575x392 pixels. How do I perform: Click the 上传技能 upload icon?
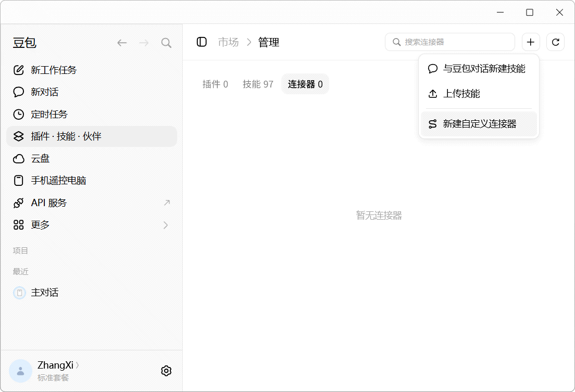433,94
